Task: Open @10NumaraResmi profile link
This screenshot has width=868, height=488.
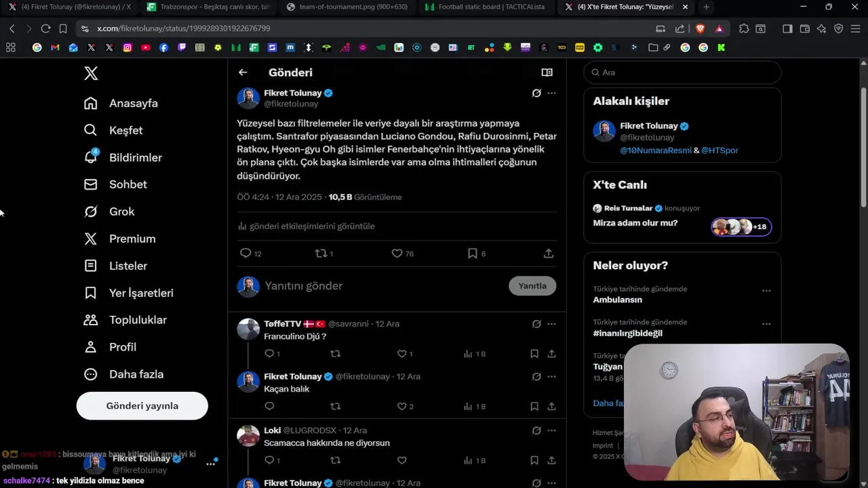Action: tap(656, 150)
